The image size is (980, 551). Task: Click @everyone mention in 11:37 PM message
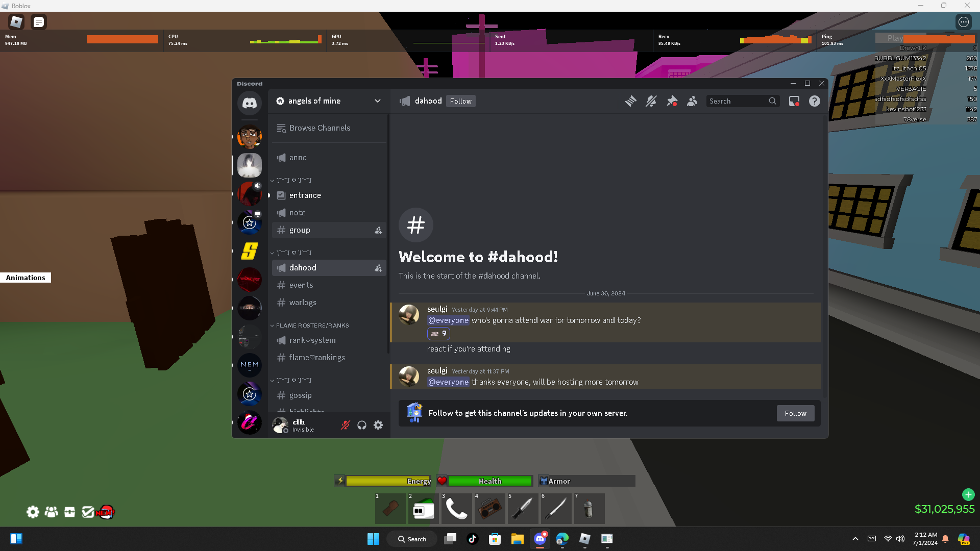[448, 382]
